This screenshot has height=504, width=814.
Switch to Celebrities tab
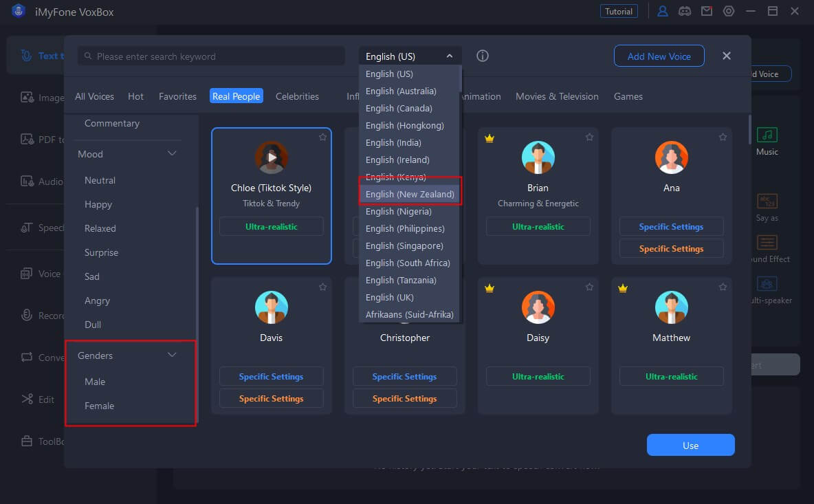pyautogui.click(x=297, y=96)
